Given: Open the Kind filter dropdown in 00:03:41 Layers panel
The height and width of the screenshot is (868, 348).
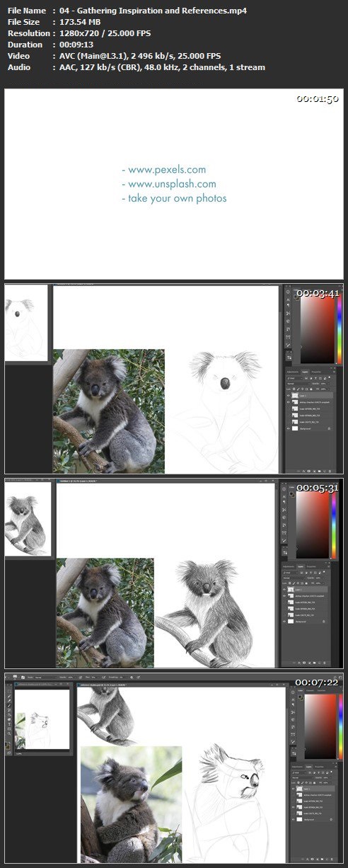Looking at the screenshot, I should (295, 378).
